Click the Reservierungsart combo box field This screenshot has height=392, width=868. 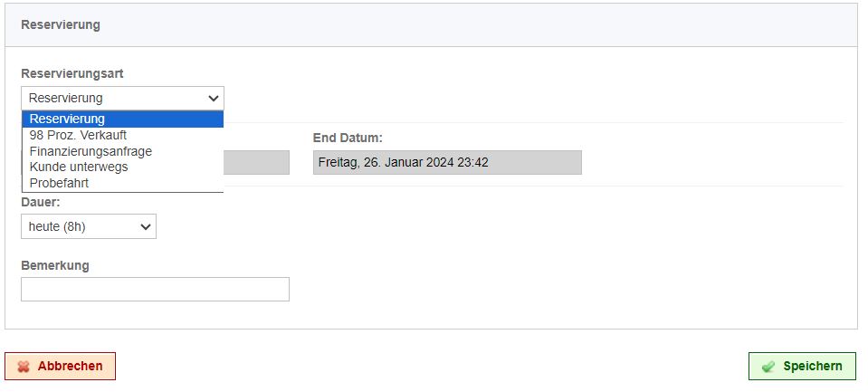122,99
